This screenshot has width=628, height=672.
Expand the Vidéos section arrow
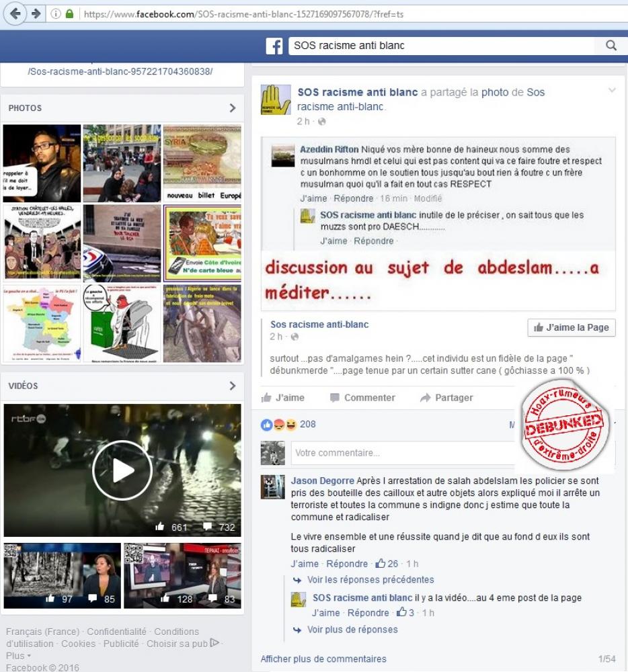click(x=233, y=386)
